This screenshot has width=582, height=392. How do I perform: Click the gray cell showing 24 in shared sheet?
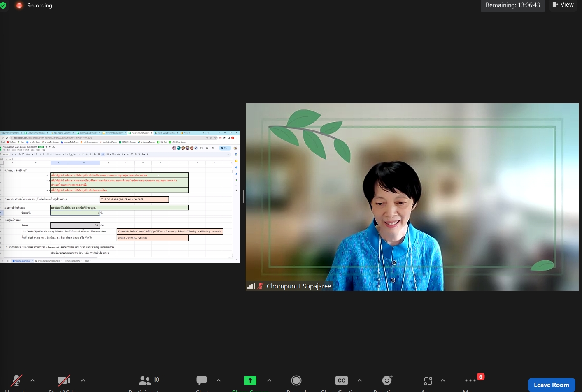pos(75,225)
